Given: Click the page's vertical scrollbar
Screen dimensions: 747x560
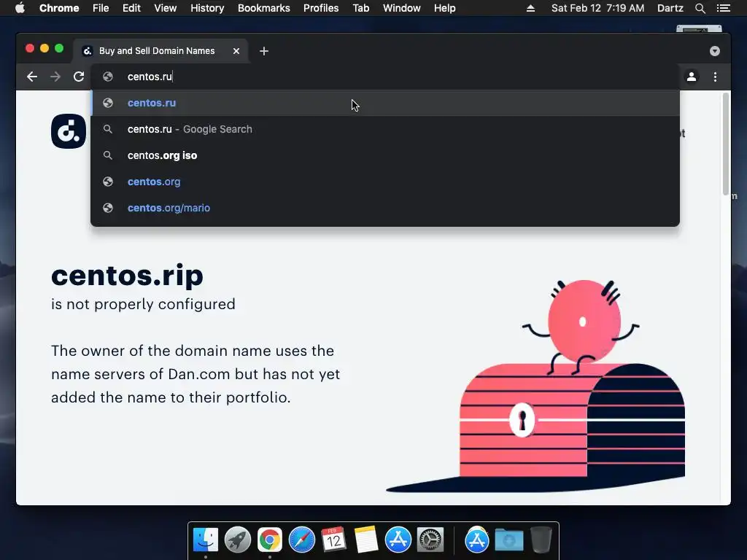Looking at the screenshot, I should [726, 144].
